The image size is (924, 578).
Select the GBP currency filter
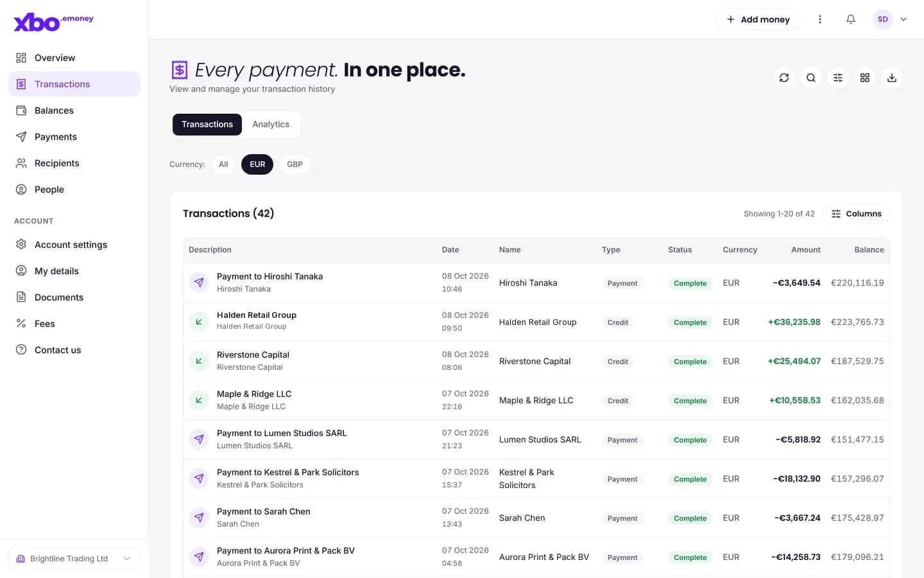pyautogui.click(x=295, y=164)
